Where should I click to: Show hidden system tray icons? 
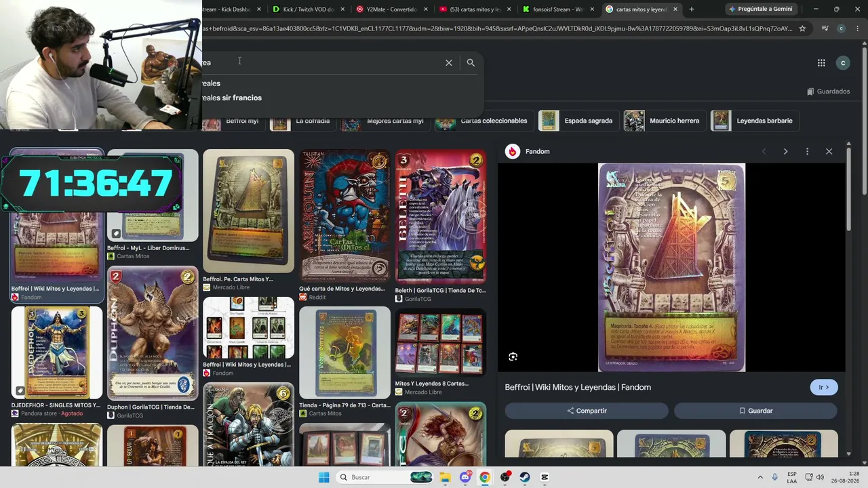pos(760,477)
